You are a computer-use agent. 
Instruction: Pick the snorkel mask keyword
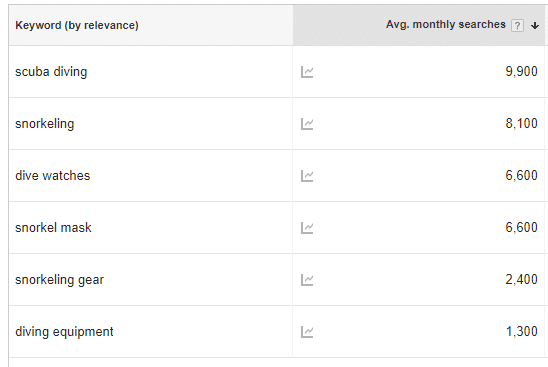click(53, 228)
